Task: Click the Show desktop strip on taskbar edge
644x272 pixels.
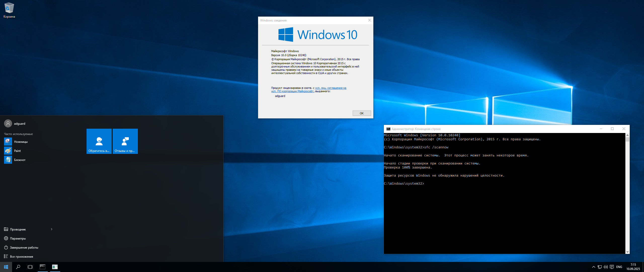Action: (x=643, y=267)
